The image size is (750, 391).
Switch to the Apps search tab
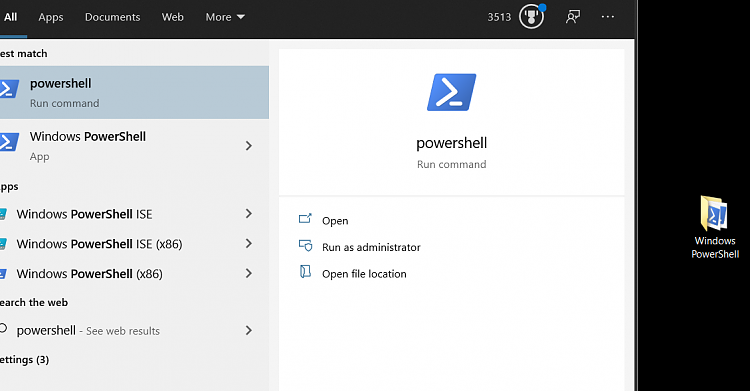(51, 17)
